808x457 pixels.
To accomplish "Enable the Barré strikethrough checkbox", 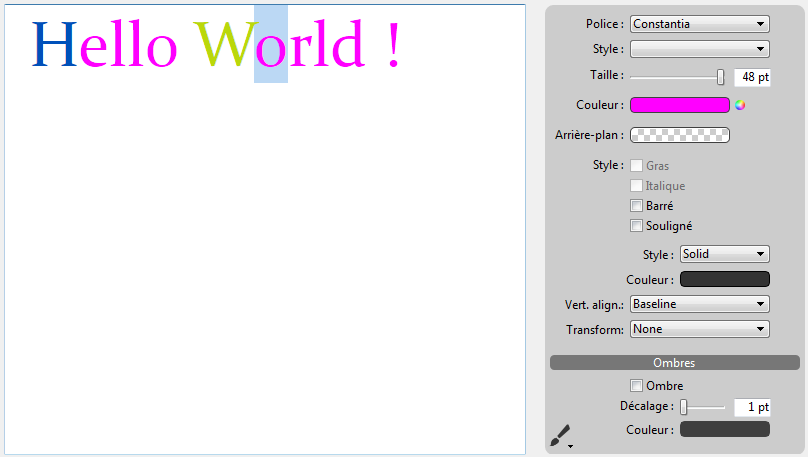I will tap(636, 206).
